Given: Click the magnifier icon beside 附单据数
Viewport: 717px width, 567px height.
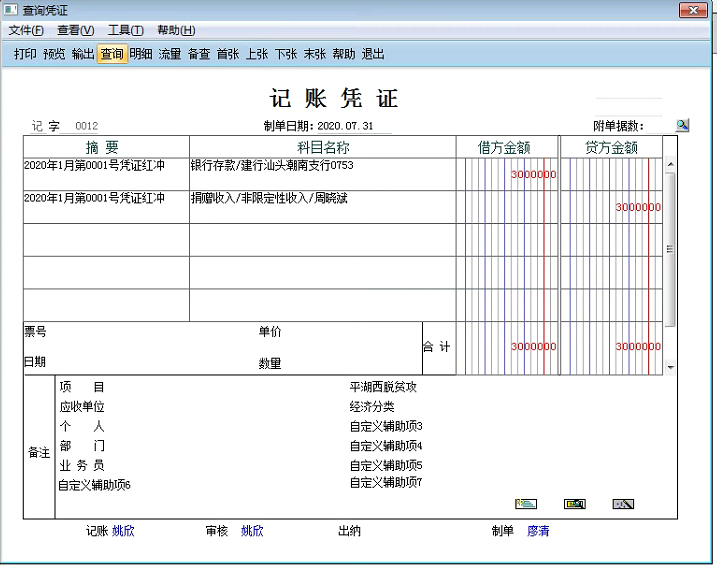Looking at the screenshot, I should click(x=682, y=125).
